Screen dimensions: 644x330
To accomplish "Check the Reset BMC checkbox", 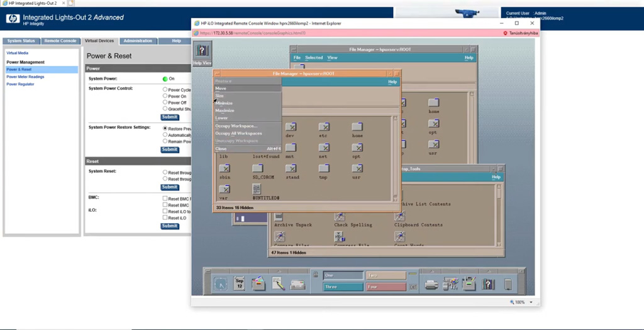I will (x=165, y=205).
